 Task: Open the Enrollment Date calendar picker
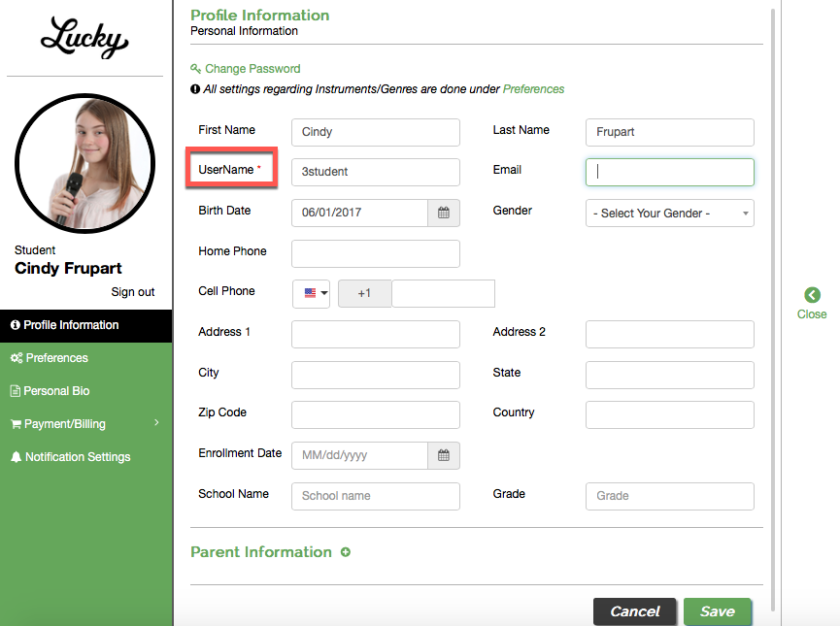pyautogui.click(x=444, y=455)
